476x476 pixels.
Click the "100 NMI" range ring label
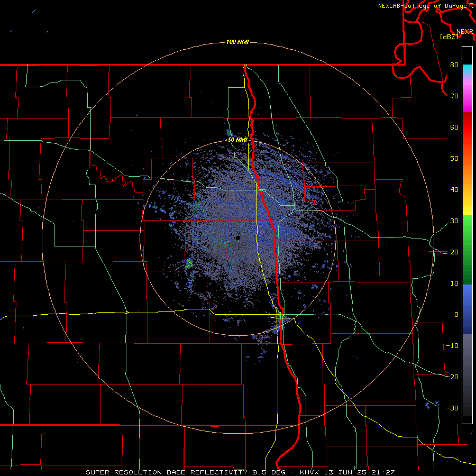coord(237,42)
